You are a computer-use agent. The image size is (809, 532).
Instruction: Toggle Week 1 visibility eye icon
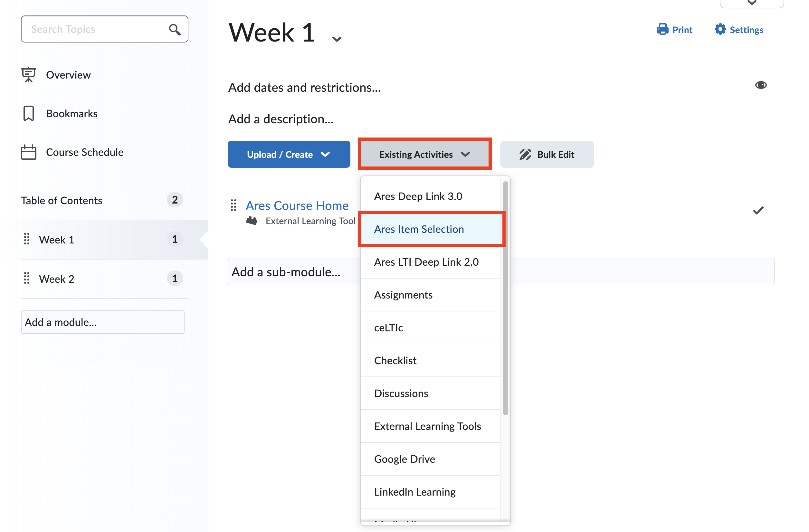pos(760,85)
